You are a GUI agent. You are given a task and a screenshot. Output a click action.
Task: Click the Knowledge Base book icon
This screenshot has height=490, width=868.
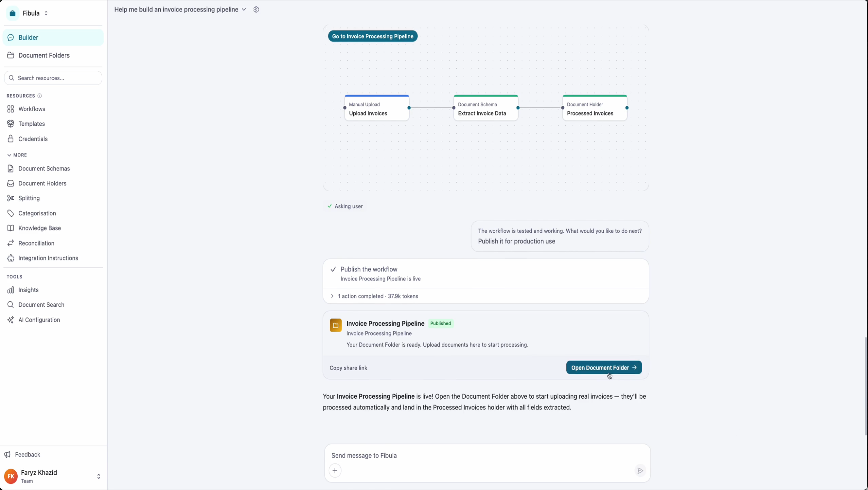[x=11, y=228]
